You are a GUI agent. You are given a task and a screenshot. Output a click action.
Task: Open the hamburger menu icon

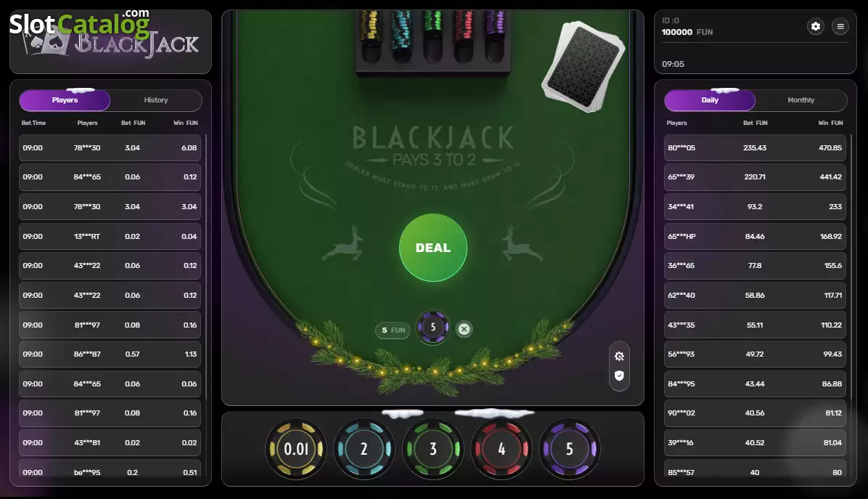pos(840,26)
